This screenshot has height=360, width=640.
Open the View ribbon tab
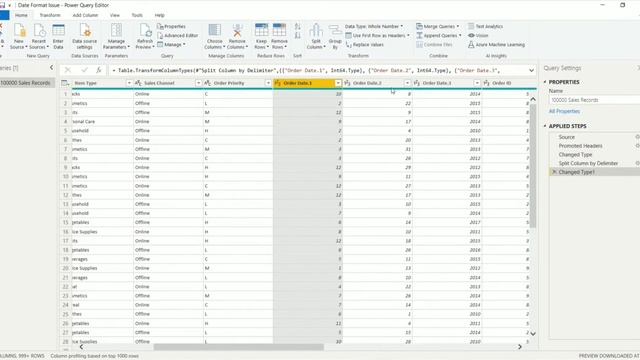click(x=115, y=15)
